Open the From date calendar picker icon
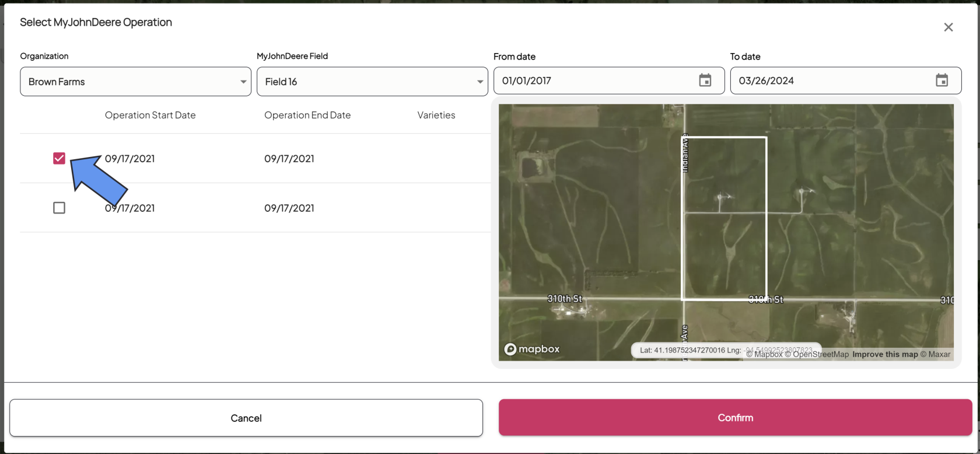The image size is (980, 454). [x=705, y=81]
